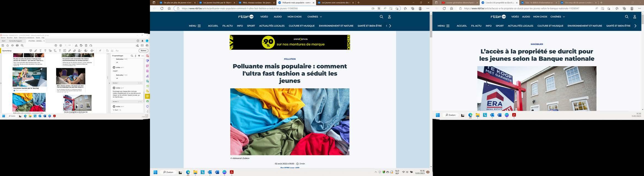Add page to favorites in middle browser address bar

(397, 9)
